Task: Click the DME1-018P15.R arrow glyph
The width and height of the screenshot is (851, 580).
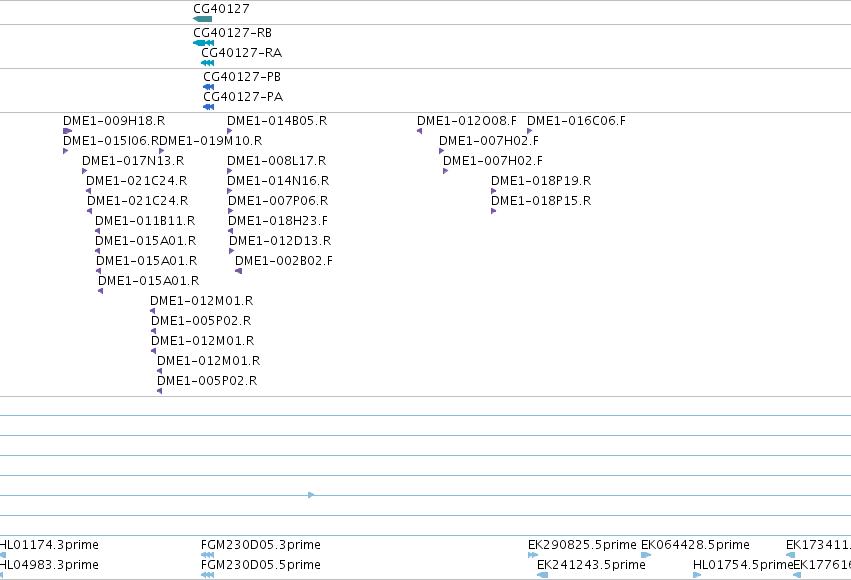Action: point(493,211)
